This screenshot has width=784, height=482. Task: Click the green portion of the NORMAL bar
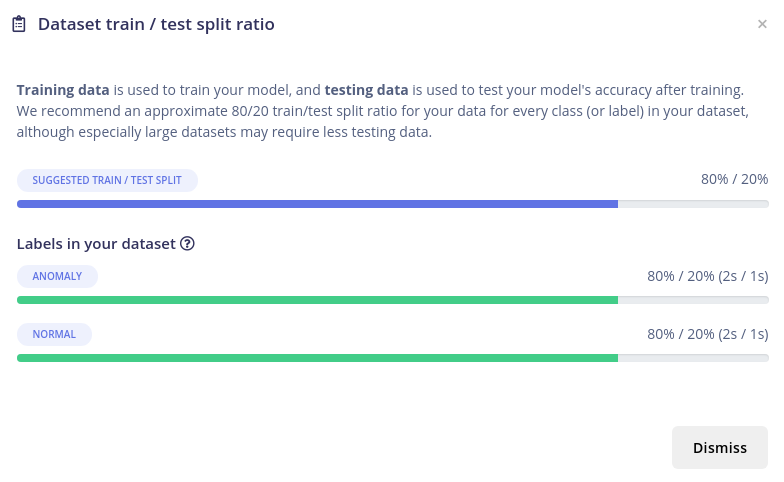pos(317,358)
